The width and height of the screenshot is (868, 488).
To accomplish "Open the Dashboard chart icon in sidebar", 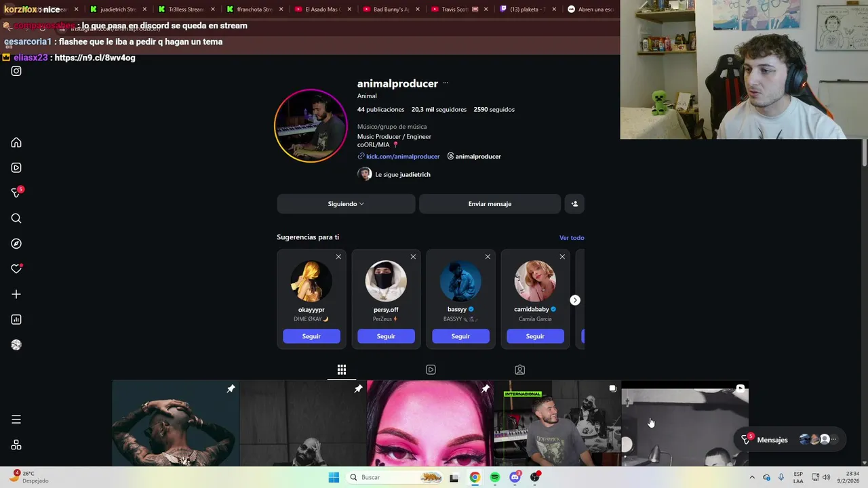I will click(16, 319).
